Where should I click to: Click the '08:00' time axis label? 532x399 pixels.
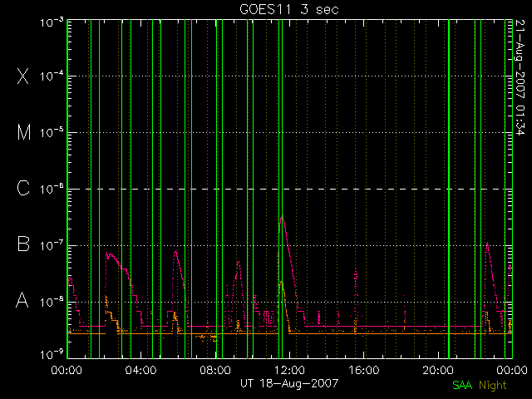[x=215, y=370]
